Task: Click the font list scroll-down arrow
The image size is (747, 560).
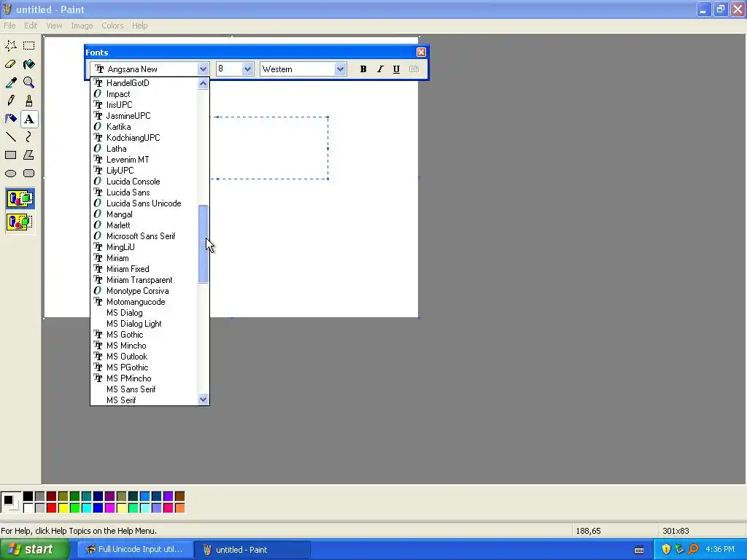Action: pos(203,399)
